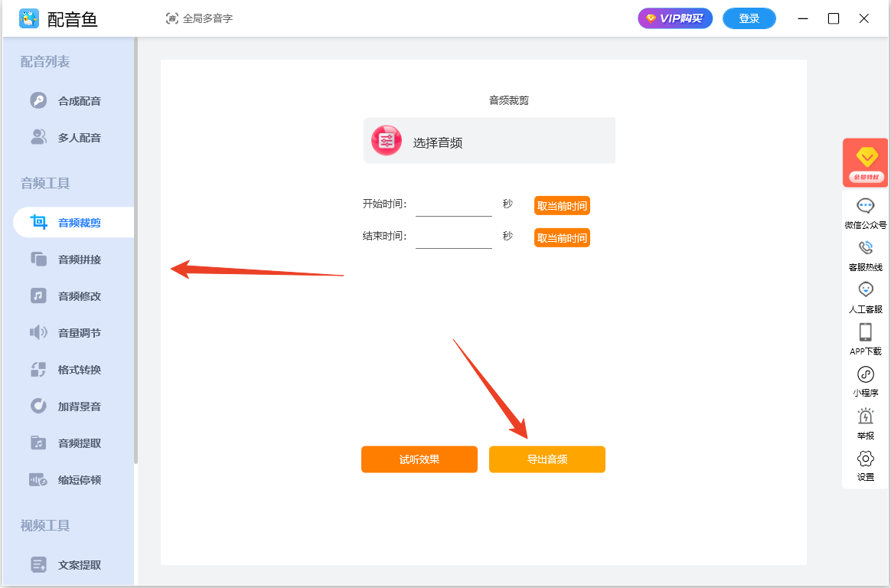
Task: Click the 选择音频 audio selection bar
Action: click(489, 140)
